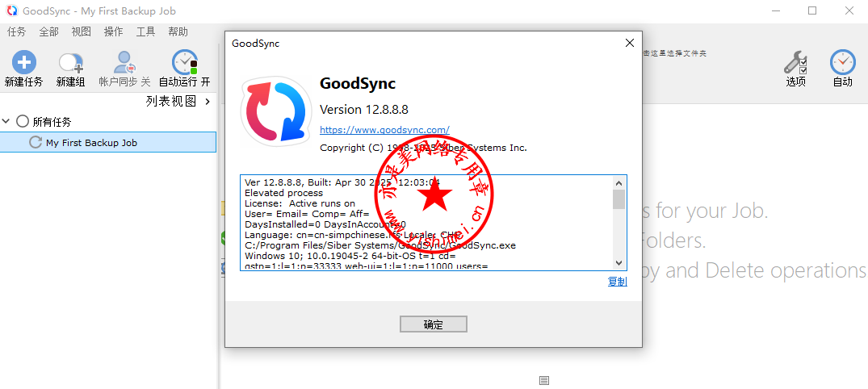
Task: Open the 视图 menu
Action: [81, 32]
